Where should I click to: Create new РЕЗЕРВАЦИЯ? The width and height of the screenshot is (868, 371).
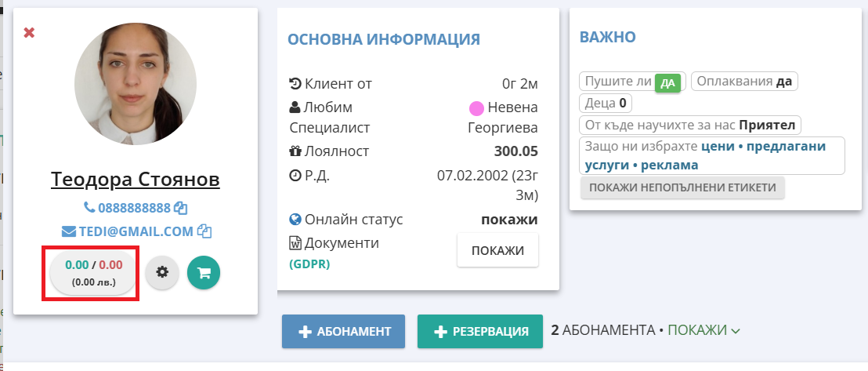(x=479, y=331)
